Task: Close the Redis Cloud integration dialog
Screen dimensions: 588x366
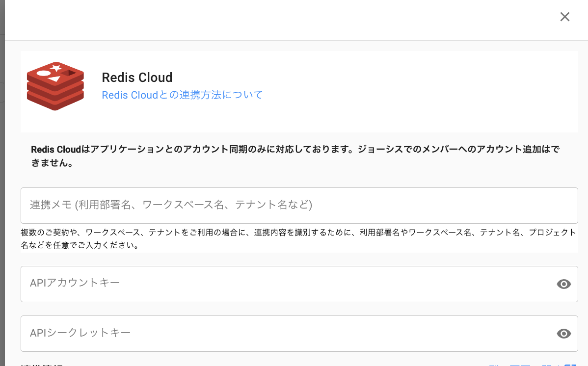Action: (564, 17)
